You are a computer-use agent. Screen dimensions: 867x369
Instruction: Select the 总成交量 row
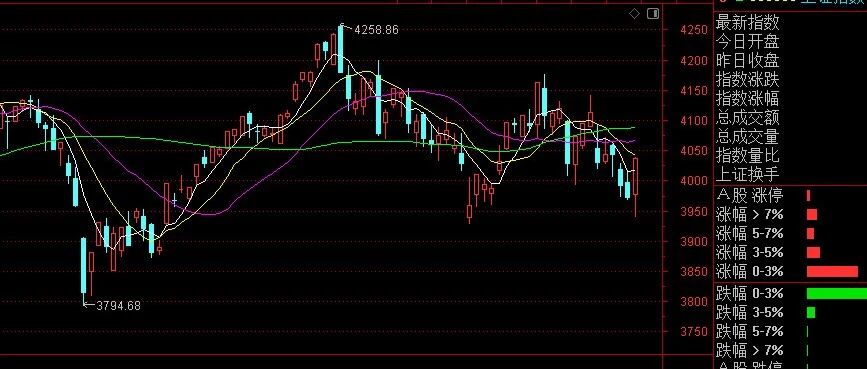[x=748, y=136]
